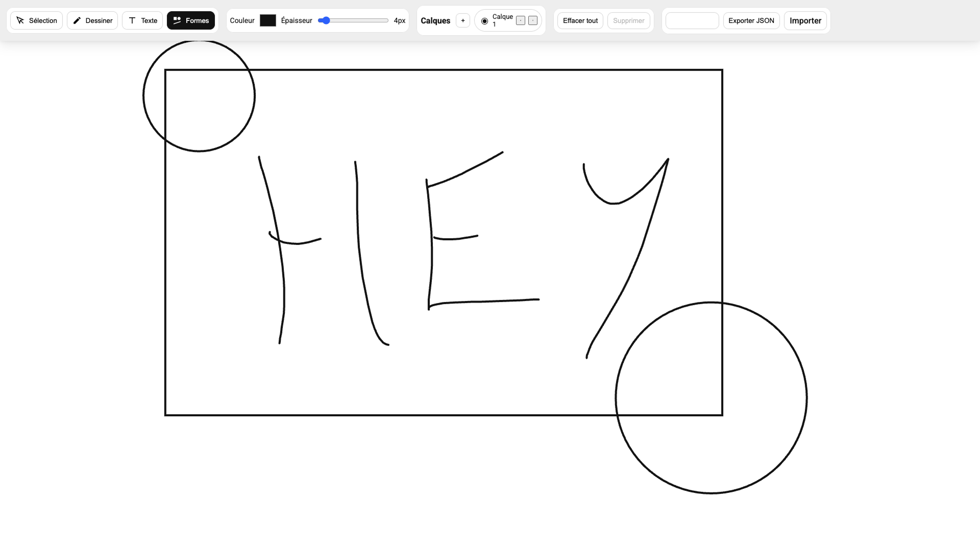This screenshot has width=980, height=551.
Task: Activate the Dessiner pencil tool
Action: coord(92,20)
